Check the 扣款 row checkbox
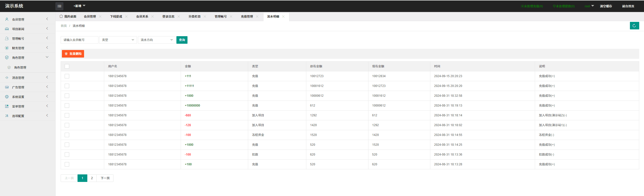Image resolution: width=644 pixels, height=196 pixels. pyautogui.click(x=67, y=155)
